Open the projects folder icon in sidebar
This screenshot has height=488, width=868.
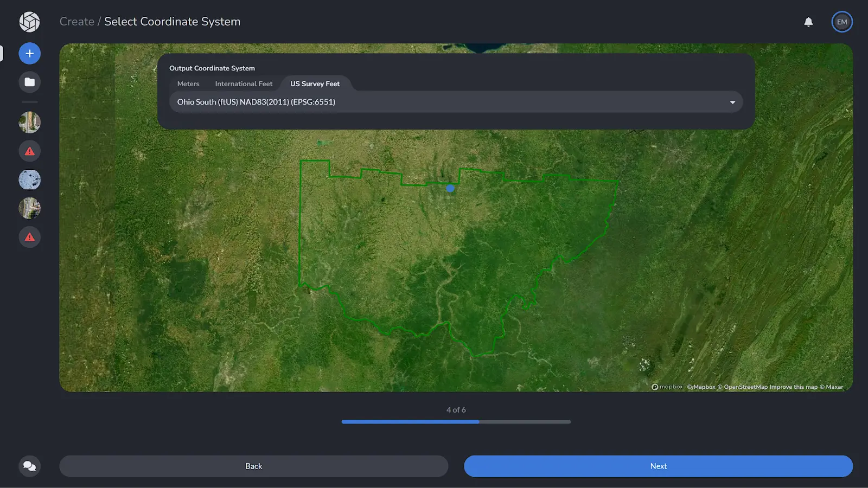30,82
